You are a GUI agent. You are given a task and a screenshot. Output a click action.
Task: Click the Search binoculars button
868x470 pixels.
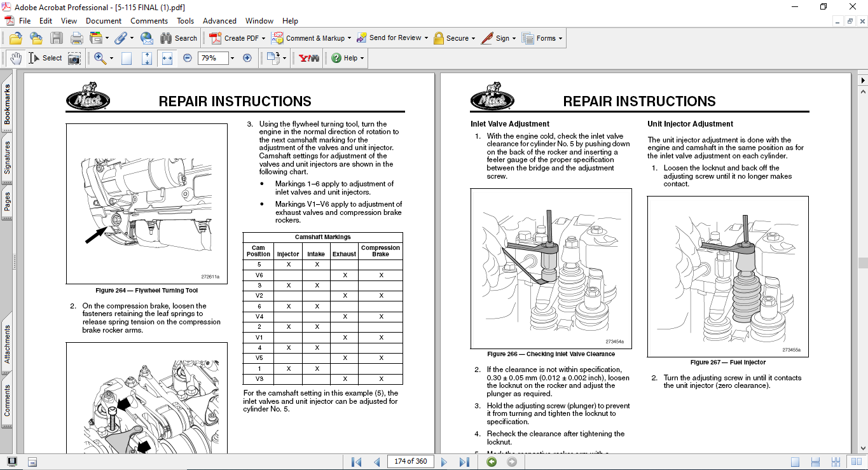click(x=179, y=38)
